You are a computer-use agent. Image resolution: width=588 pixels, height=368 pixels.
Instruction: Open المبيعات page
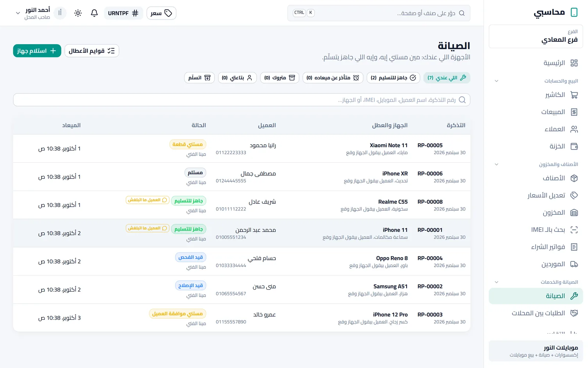pyautogui.click(x=536, y=112)
